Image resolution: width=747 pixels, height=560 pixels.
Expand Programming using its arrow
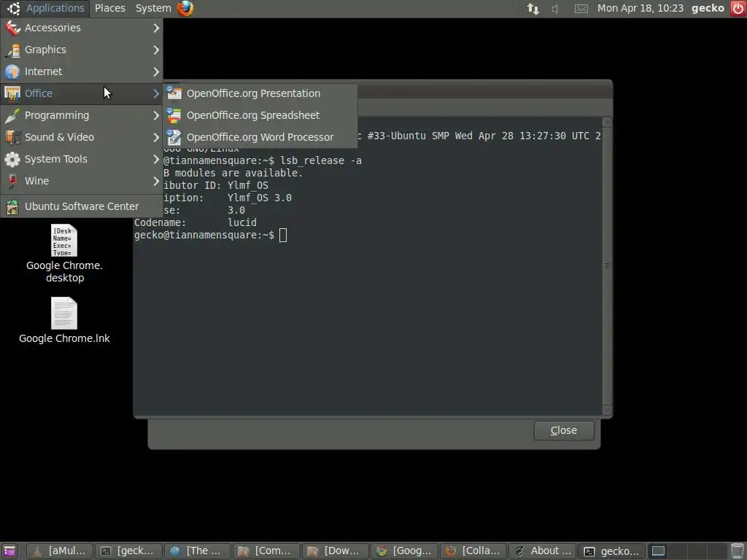(x=156, y=115)
